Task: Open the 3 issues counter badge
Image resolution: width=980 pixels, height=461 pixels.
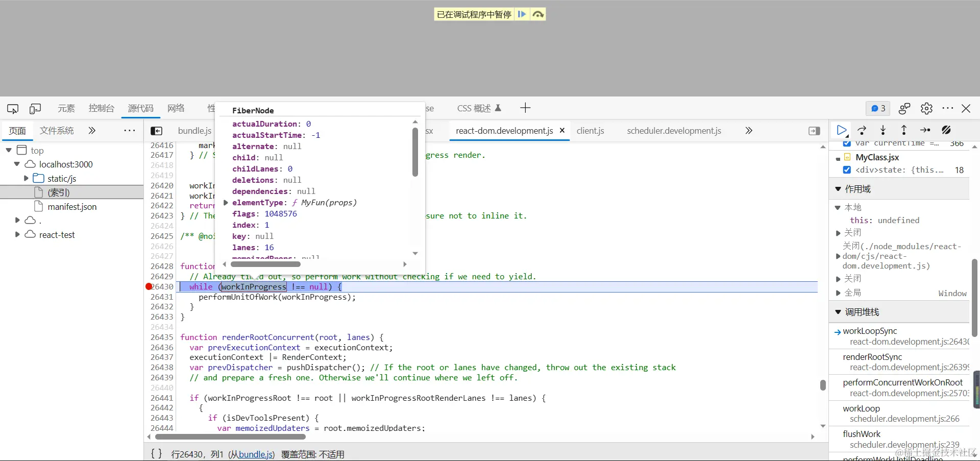Action: (x=878, y=108)
